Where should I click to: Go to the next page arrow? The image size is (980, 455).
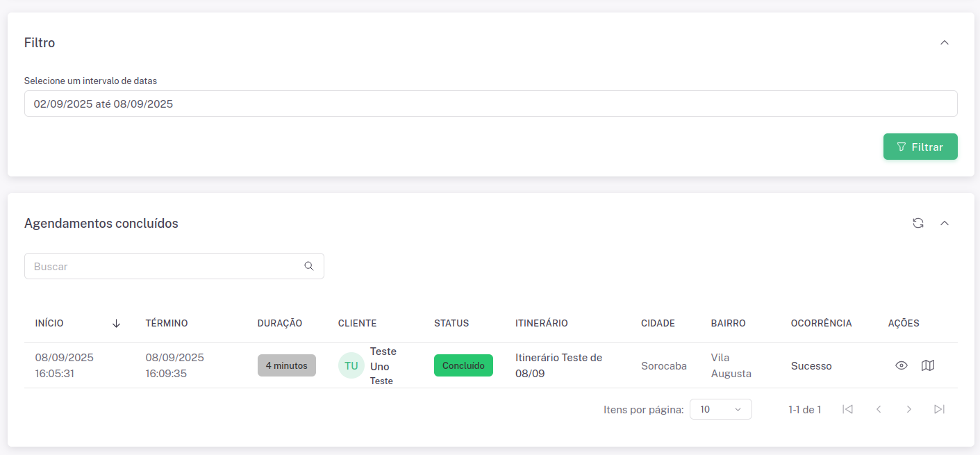(908, 409)
